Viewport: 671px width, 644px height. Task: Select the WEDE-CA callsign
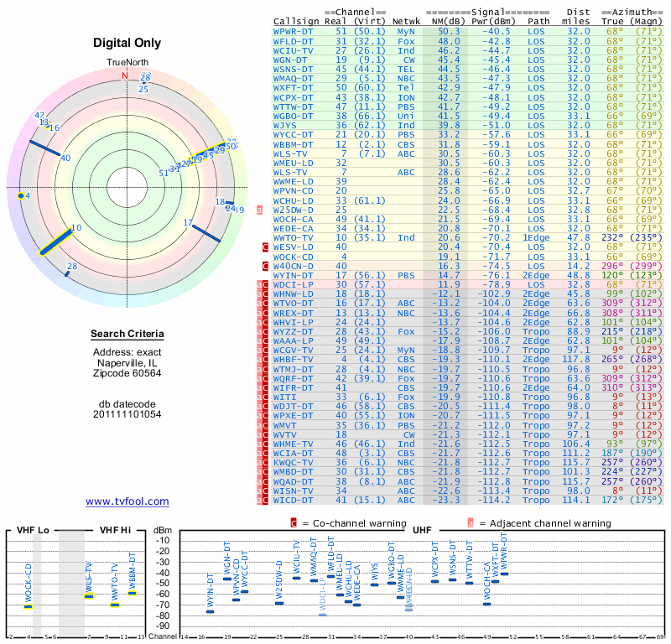(293, 228)
